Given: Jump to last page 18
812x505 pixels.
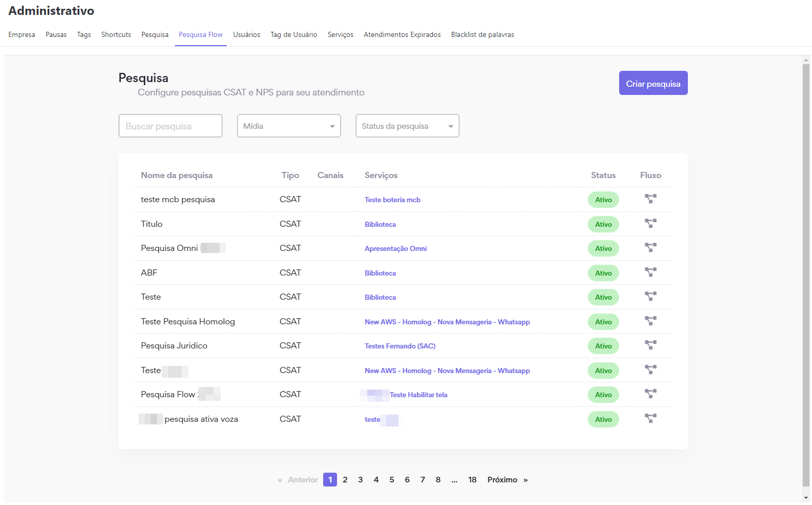Looking at the screenshot, I should pyautogui.click(x=472, y=479).
